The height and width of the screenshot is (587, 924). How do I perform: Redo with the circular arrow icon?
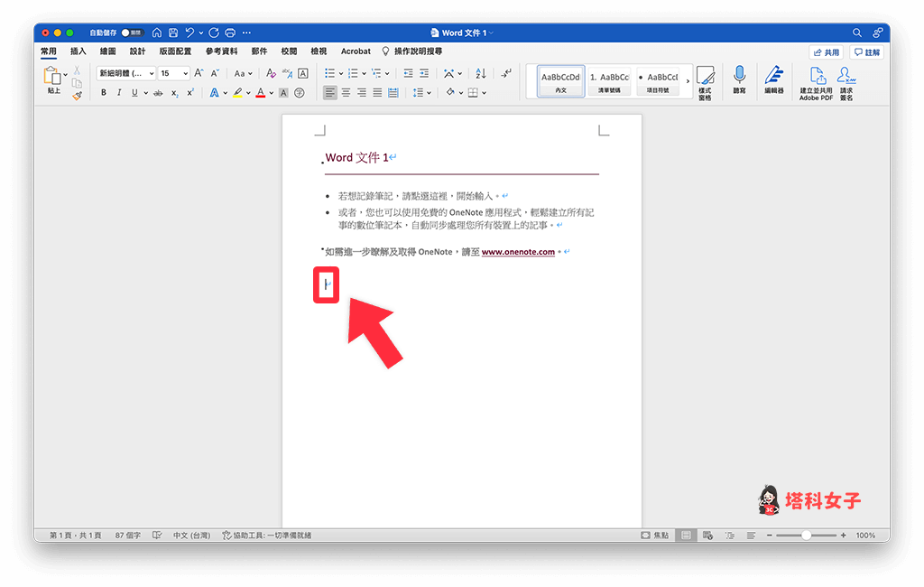(214, 33)
